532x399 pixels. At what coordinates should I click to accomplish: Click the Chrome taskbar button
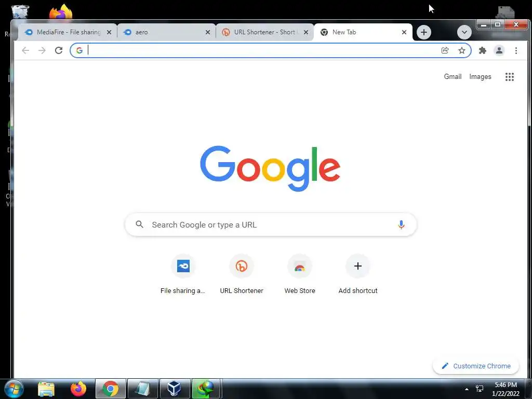pyautogui.click(x=111, y=389)
